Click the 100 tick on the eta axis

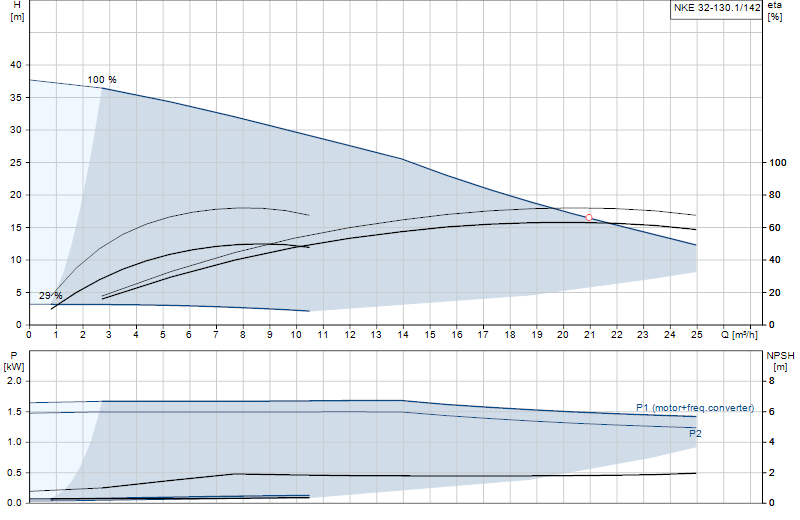[x=778, y=163]
